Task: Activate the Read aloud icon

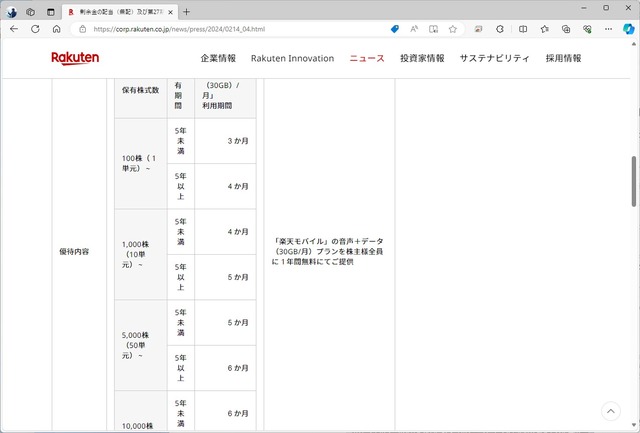Action: click(x=414, y=29)
